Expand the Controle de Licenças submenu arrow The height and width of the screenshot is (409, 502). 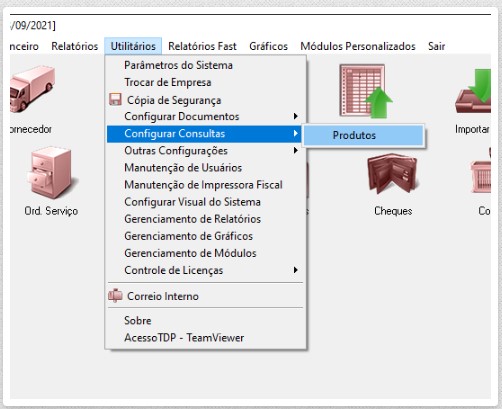pyautogui.click(x=295, y=270)
